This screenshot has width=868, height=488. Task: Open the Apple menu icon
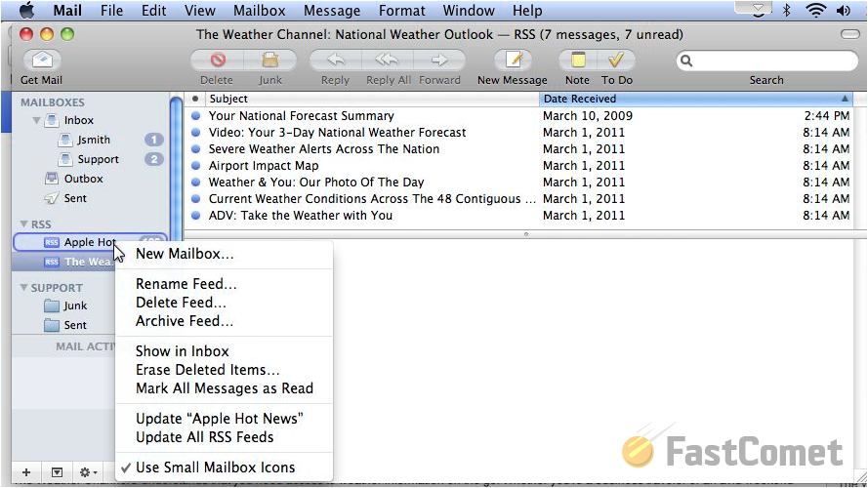(26, 11)
